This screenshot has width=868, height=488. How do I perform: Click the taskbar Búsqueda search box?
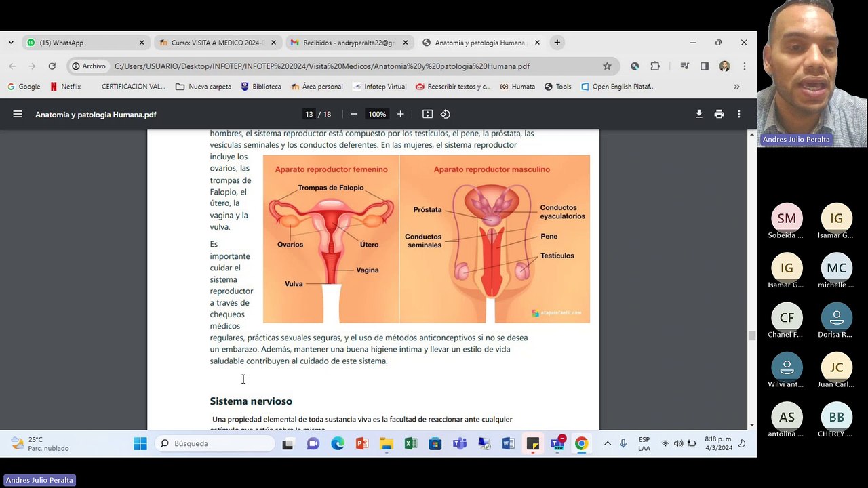215,444
